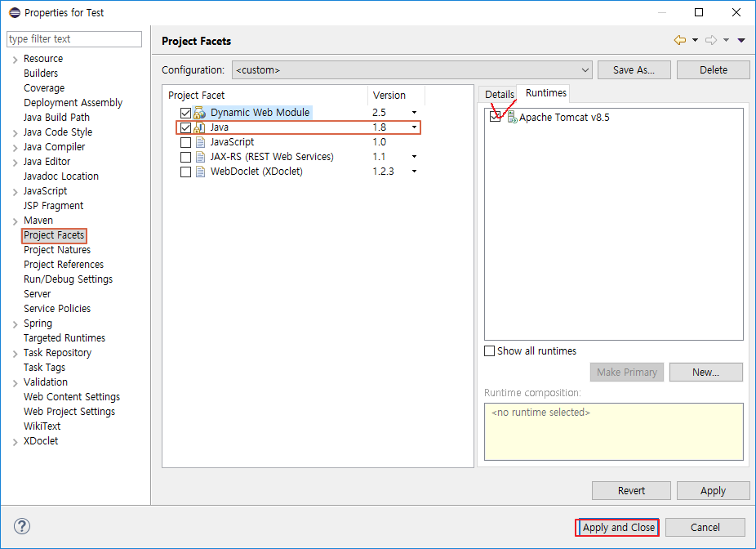Enable the JAX-RS (REST Web Services) checkbox
This screenshot has height=549, width=756.
(x=185, y=158)
